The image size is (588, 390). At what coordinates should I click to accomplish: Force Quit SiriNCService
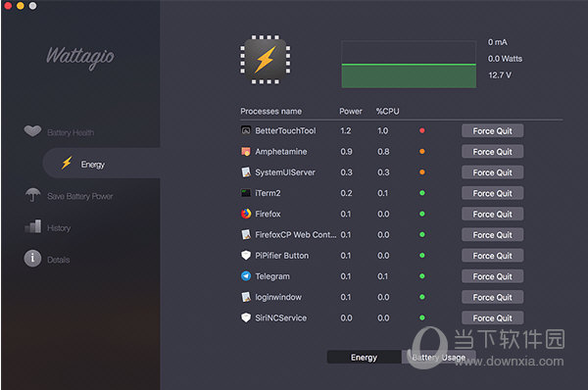click(x=492, y=318)
